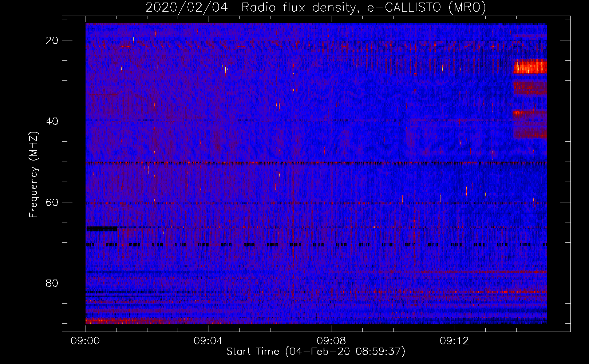589x364 pixels.
Task: Click the 'Frequency (MHZ)' axis label
Action: tap(33, 174)
